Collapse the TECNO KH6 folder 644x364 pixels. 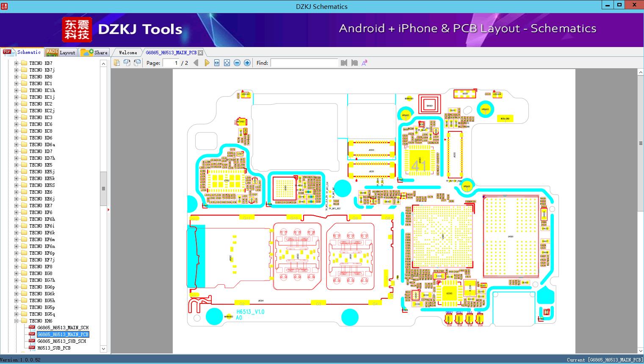(17, 321)
